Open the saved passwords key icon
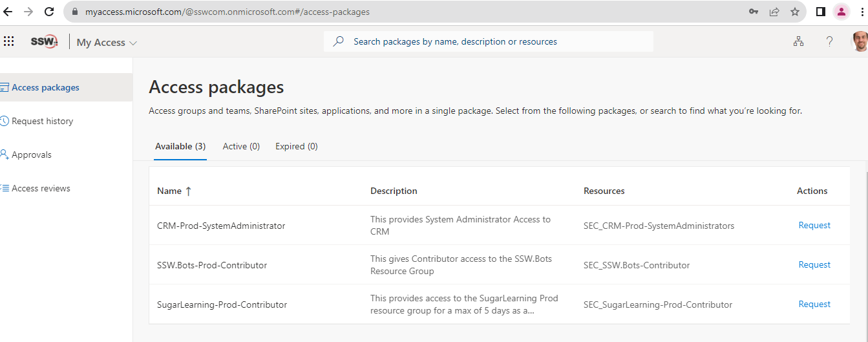 (754, 12)
